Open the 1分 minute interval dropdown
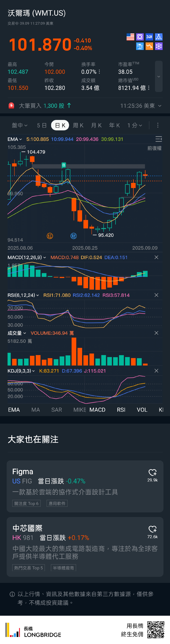The image size is (170, 644). coord(135,125)
